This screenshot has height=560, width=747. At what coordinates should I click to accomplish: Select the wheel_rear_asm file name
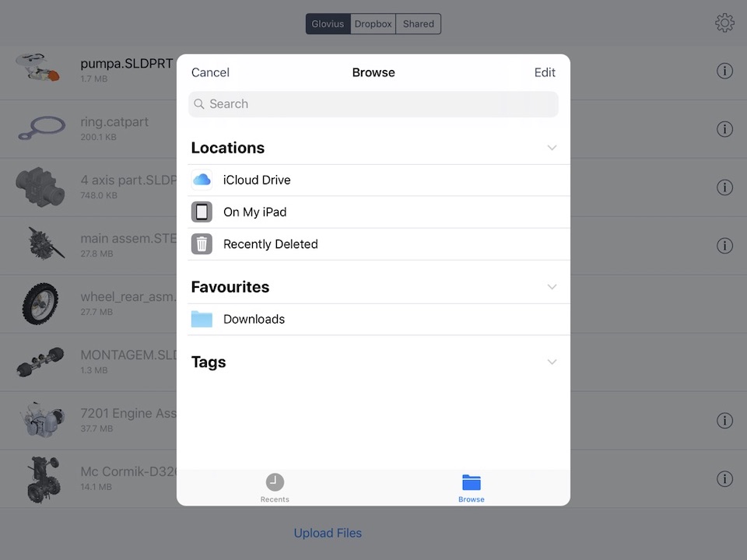click(x=128, y=296)
